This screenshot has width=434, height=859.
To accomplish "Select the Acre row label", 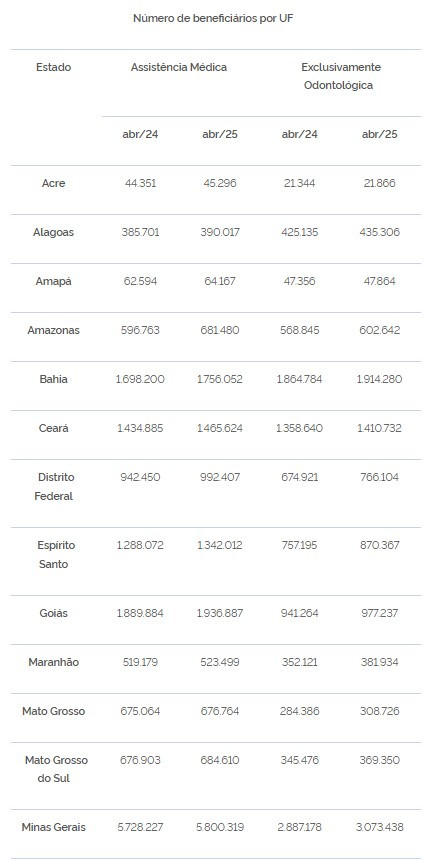I will click(x=54, y=184).
